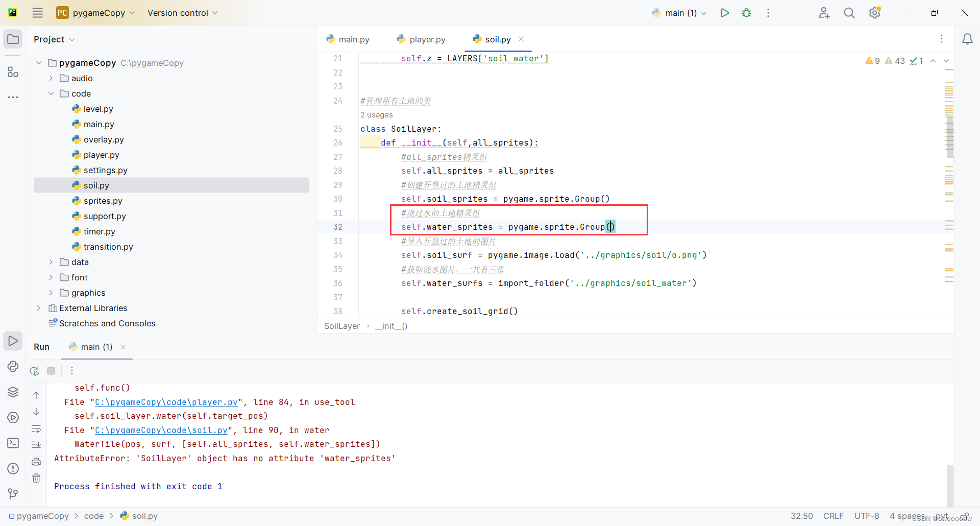Toggle soft-wrap in the Run console
Viewport: 980px width, 526px height.
point(36,429)
